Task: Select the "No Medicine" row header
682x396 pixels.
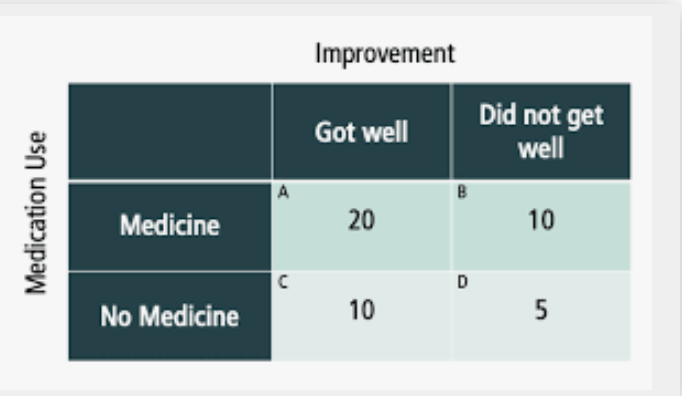Action: coord(170,316)
